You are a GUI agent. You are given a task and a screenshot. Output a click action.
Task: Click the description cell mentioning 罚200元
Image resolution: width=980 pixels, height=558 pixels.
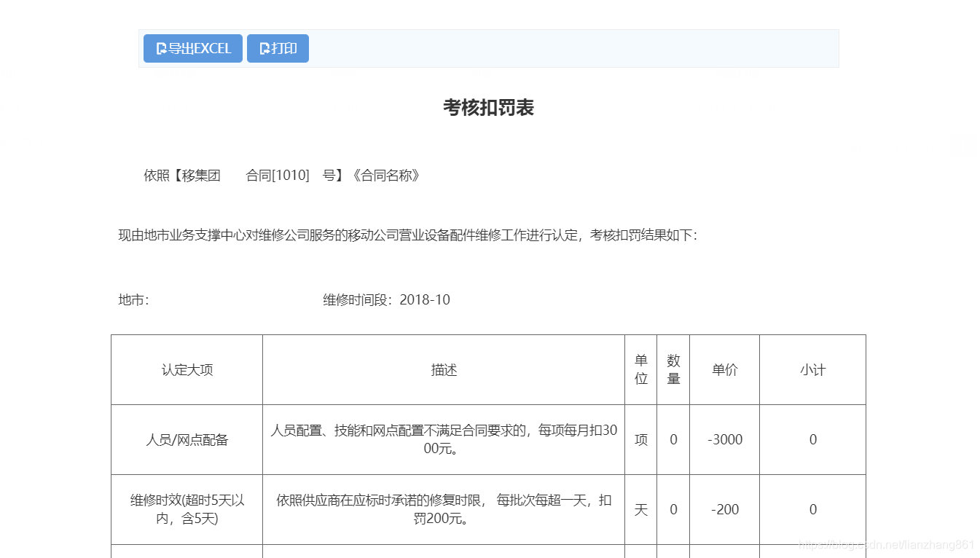coord(444,510)
